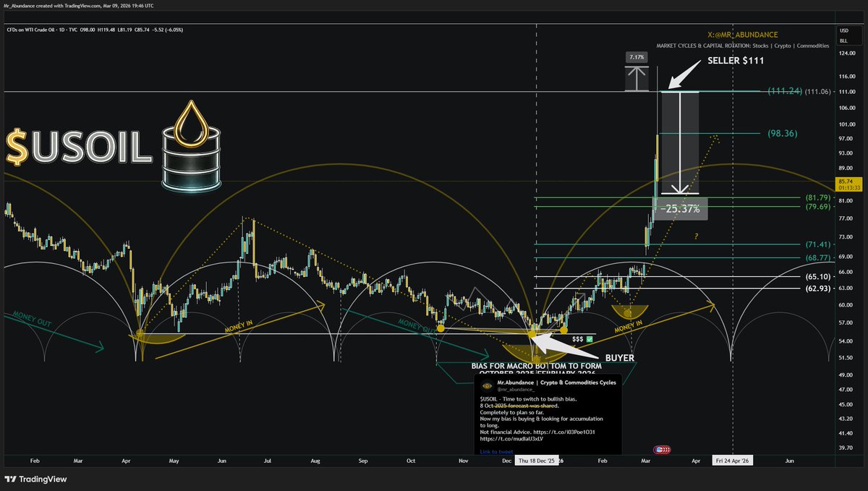Viewport: 868px width, 491px height.
Task: Click the $USOIL title text
Action: coord(79,147)
